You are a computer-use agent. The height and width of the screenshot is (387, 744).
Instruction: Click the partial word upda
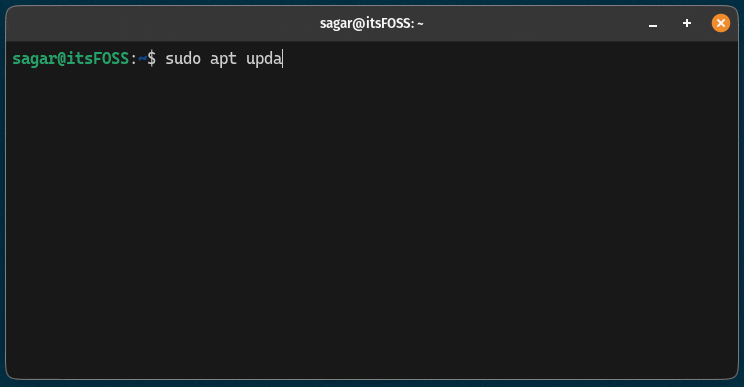263,59
